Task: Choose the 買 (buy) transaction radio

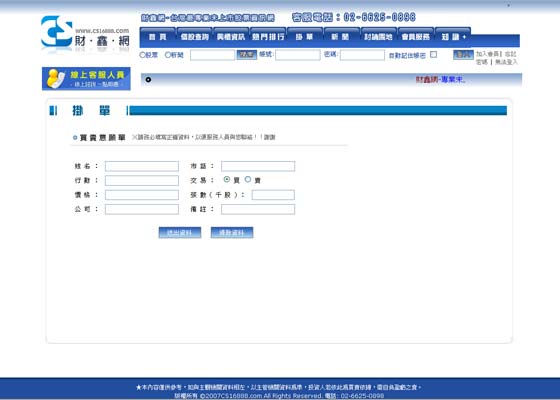Action: (x=226, y=180)
